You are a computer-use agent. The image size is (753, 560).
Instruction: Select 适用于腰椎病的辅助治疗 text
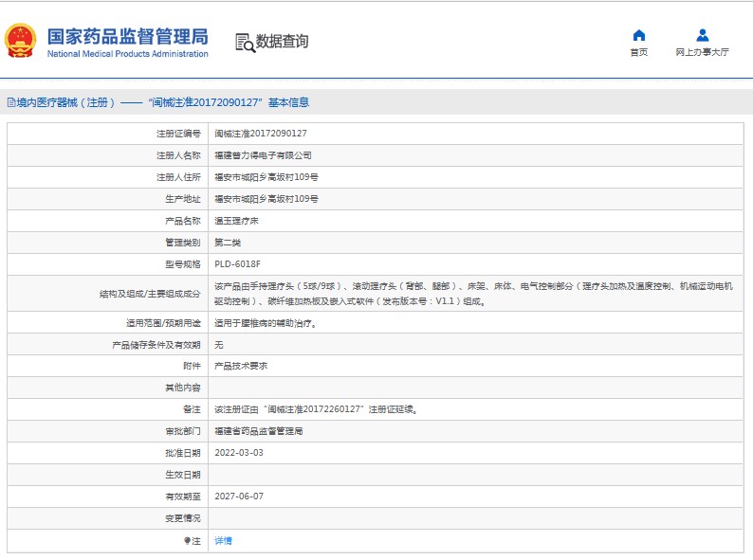tap(266, 323)
